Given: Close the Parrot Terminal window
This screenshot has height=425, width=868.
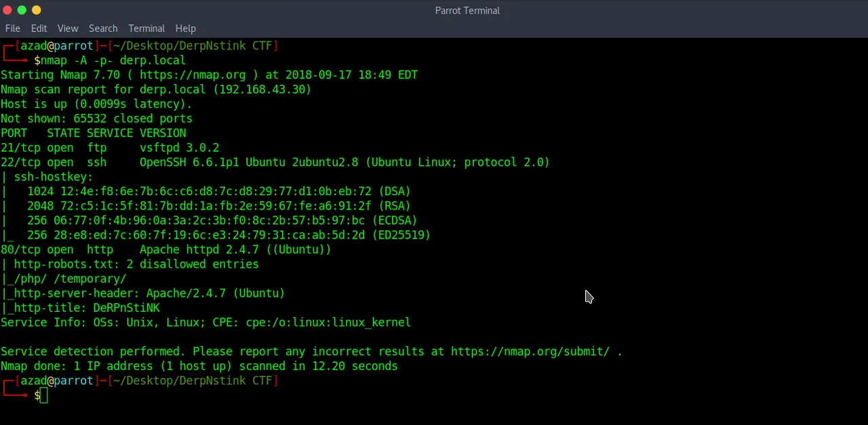Looking at the screenshot, I should [x=7, y=10].
